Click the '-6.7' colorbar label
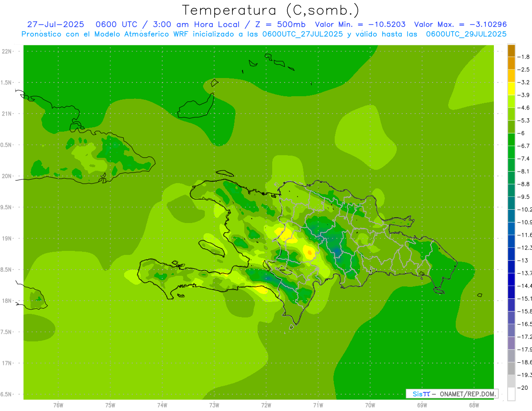 point(524,146)
